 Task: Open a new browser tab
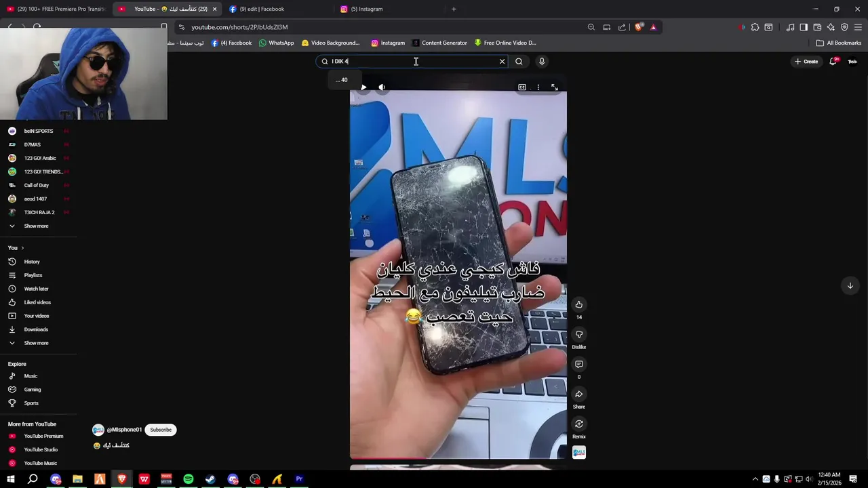coord(454,9)
